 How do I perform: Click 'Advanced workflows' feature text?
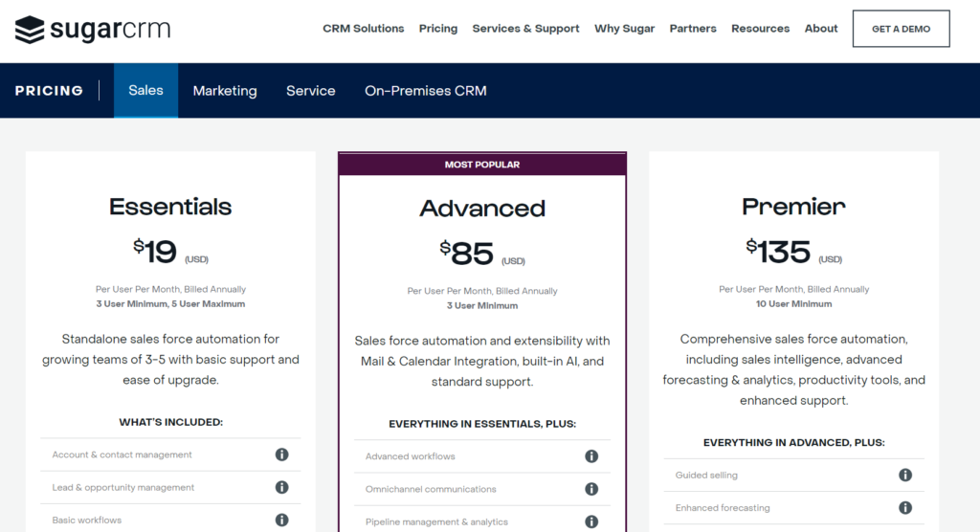click(410, 456)
